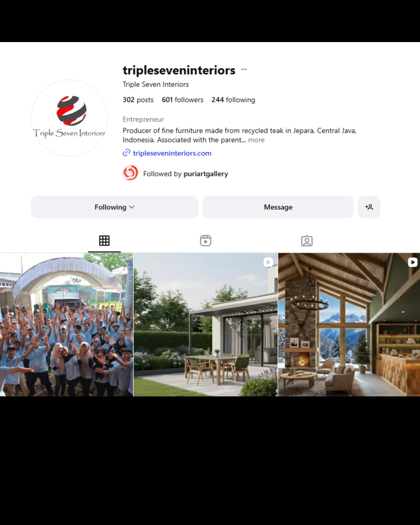View the 244 following list
420x525 pixels.
tap(233, 100)
